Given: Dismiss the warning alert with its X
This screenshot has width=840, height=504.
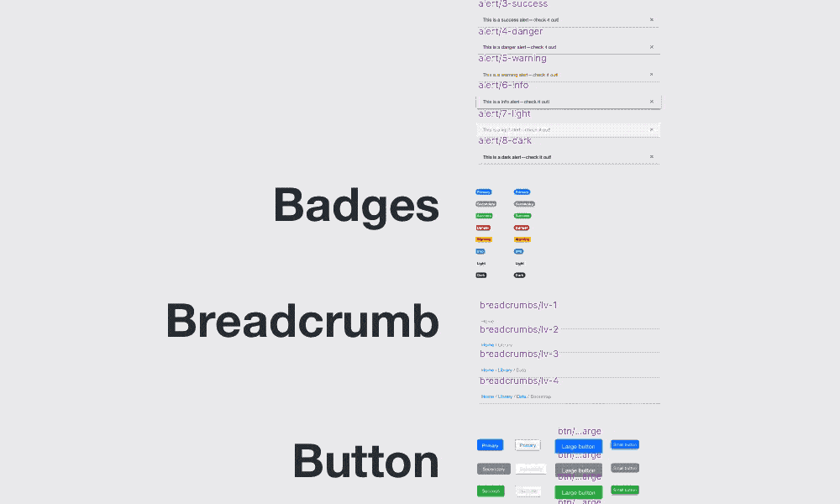Looking at the screenshot, I should [651, 75].
